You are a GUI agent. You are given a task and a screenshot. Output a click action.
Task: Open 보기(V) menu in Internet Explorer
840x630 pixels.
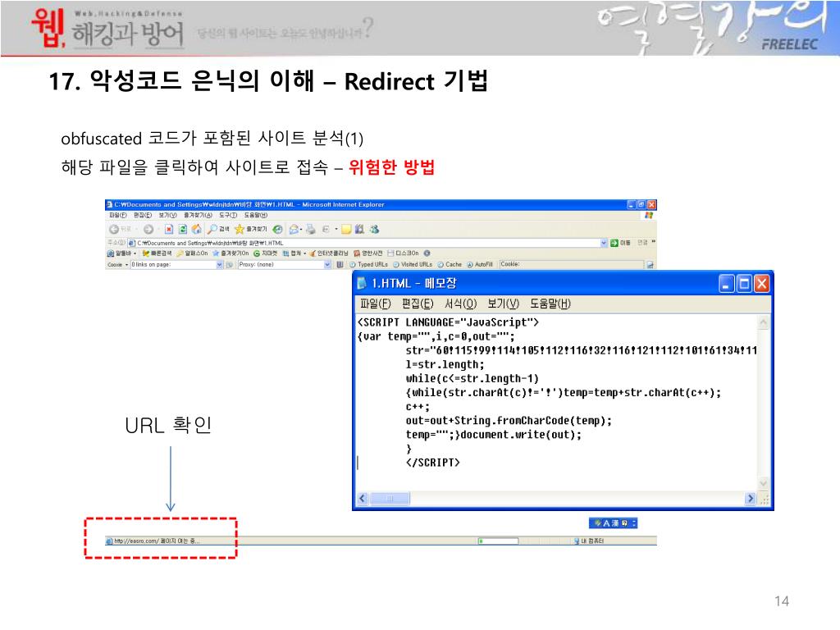[167, 215]
